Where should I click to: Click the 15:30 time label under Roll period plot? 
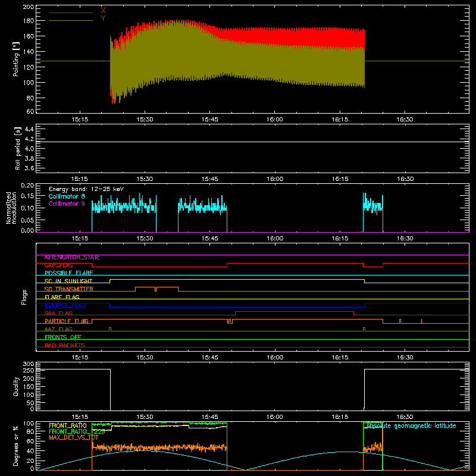pos(145,179)
